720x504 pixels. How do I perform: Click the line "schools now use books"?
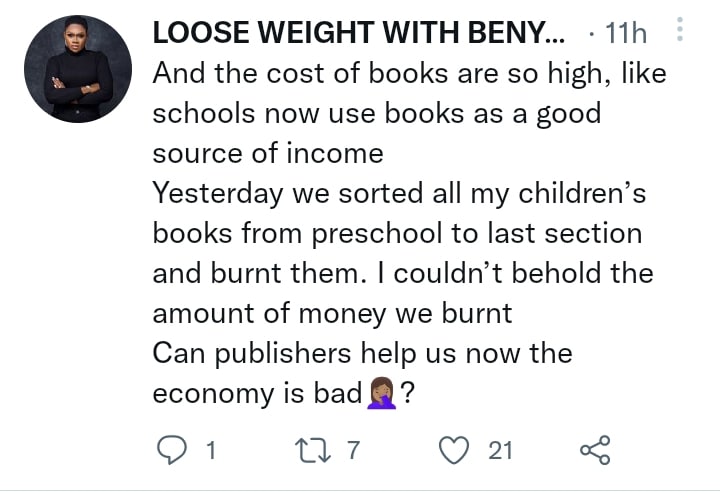(376, 113)
